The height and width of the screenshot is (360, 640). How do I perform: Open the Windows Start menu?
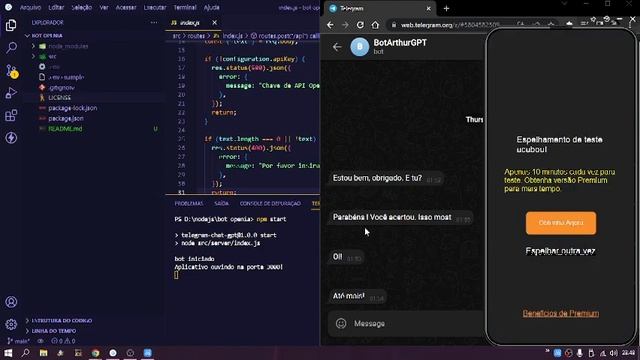tap(8, 353)
